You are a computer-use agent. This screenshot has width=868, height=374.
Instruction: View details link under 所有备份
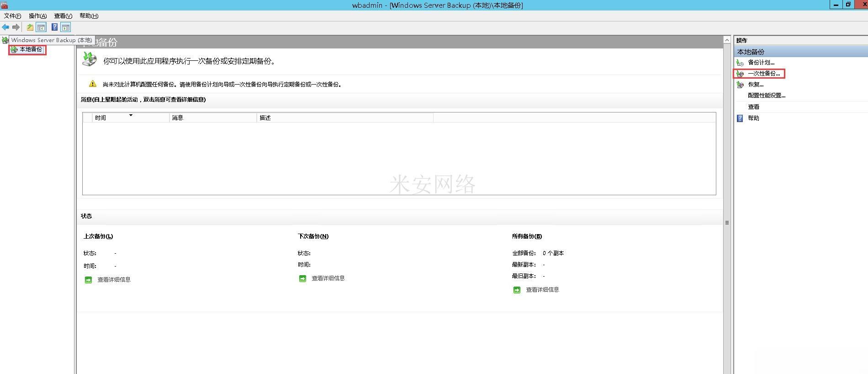543,290
